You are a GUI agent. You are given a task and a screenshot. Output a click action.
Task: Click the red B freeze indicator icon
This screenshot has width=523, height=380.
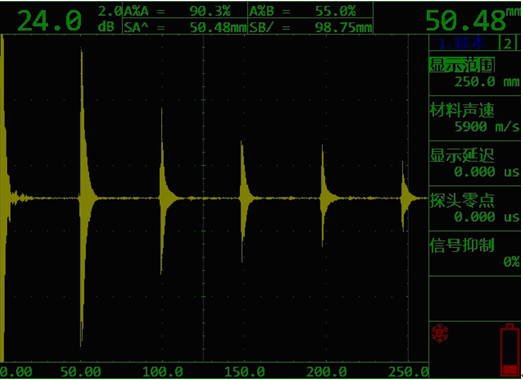(440, 333)
